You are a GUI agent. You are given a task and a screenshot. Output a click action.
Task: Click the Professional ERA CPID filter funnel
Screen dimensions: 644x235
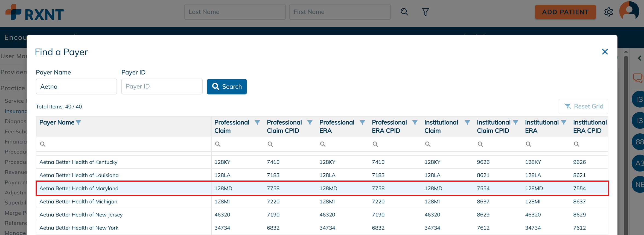coord(415,122)
